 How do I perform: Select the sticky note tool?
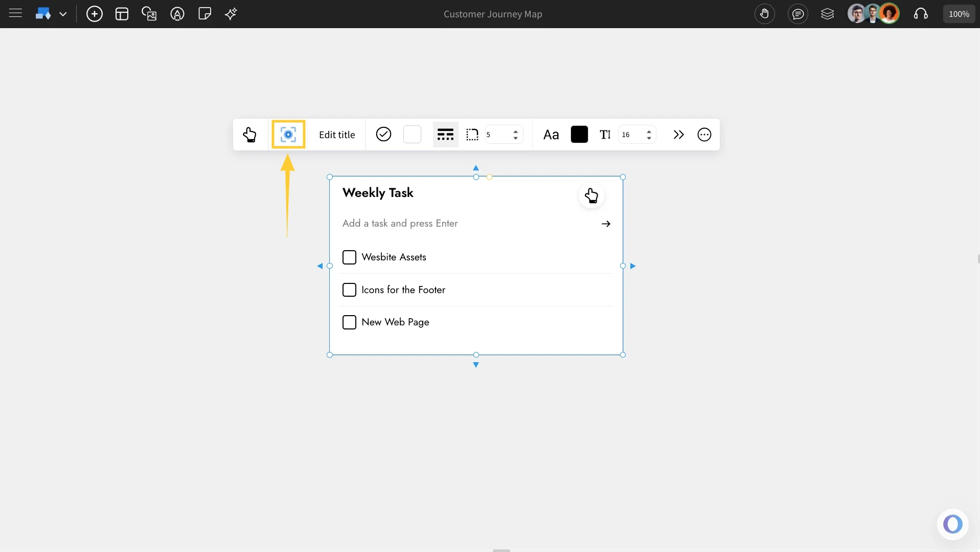tap(204, 14)
